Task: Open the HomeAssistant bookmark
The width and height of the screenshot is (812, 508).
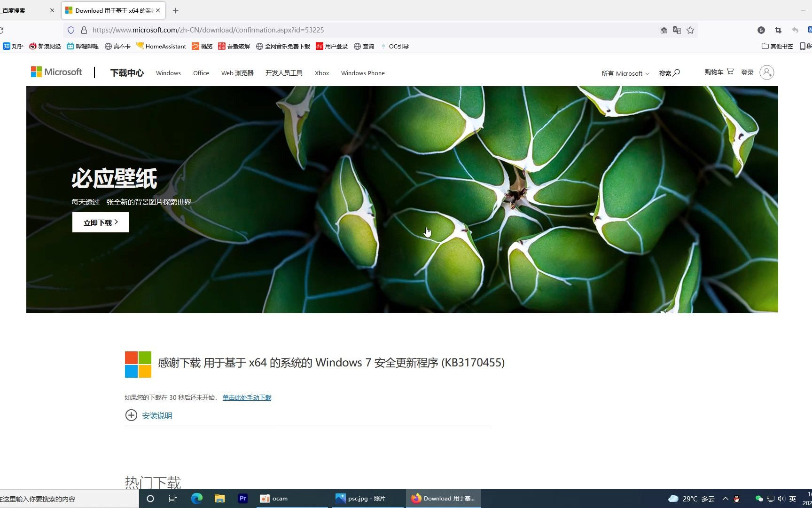Action: point(161,46)
